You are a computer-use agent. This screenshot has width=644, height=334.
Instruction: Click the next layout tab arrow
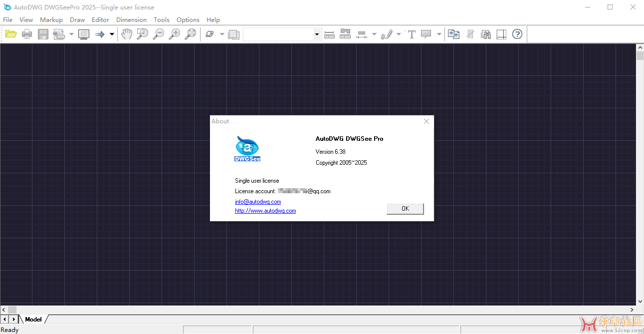click(x=13, y=319)
